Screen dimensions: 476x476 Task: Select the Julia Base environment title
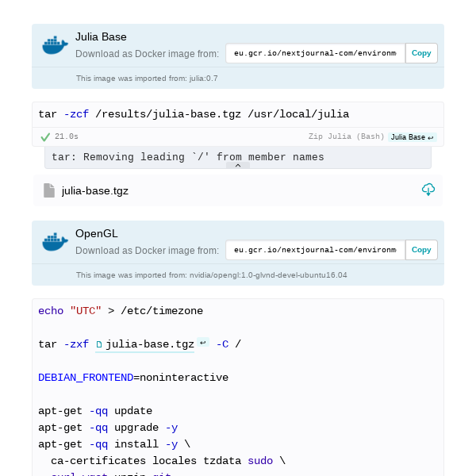[101, 37]
